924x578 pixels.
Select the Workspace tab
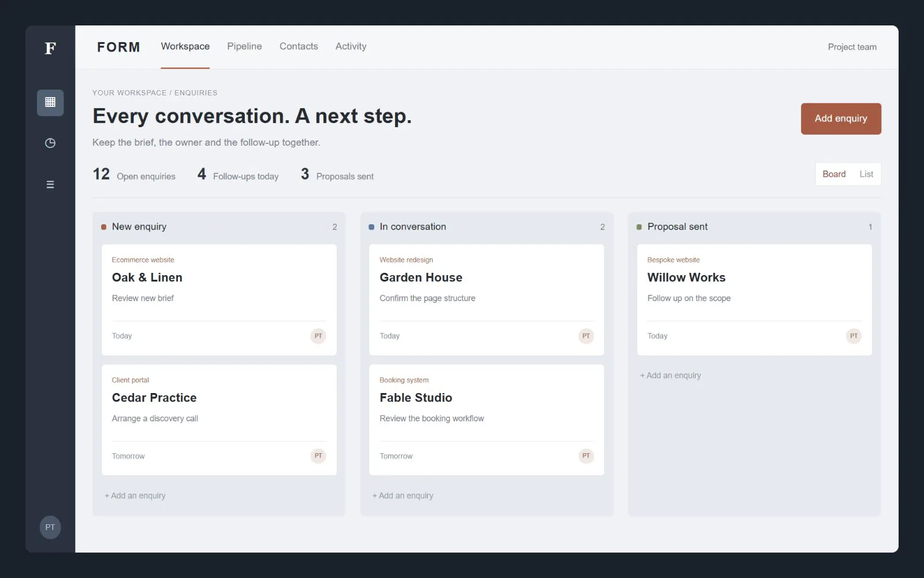click(x=185, y=46)
